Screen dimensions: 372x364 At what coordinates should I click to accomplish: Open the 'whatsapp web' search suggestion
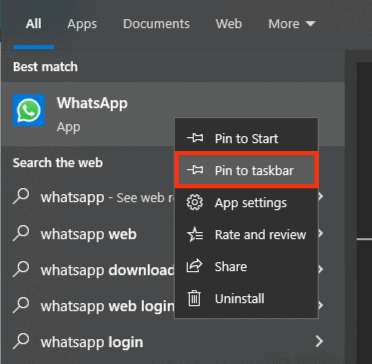[89, 234]
